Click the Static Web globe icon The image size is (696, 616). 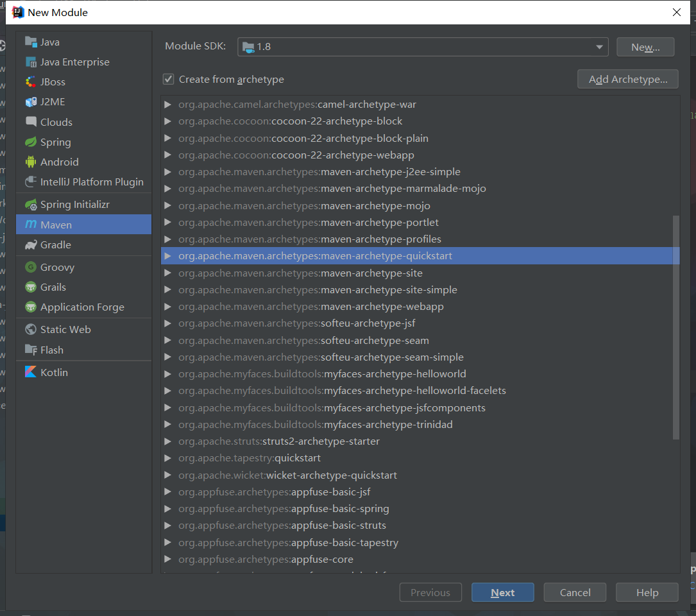[31, 329]
